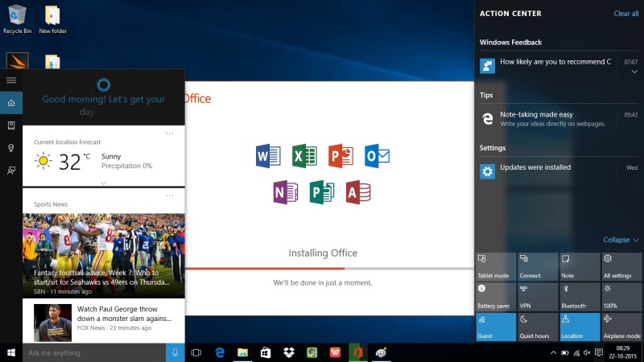Select Cortana Home in sidebar
This screenshot has height=362, width=644.
pos(11,103)
